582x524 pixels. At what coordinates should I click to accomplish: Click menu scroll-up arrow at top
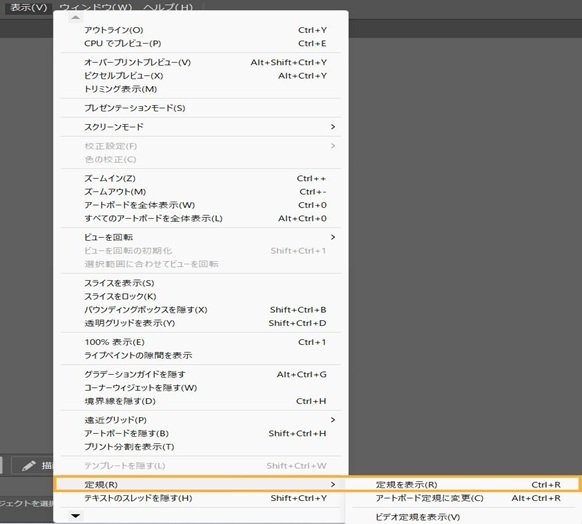coord(75,17)
